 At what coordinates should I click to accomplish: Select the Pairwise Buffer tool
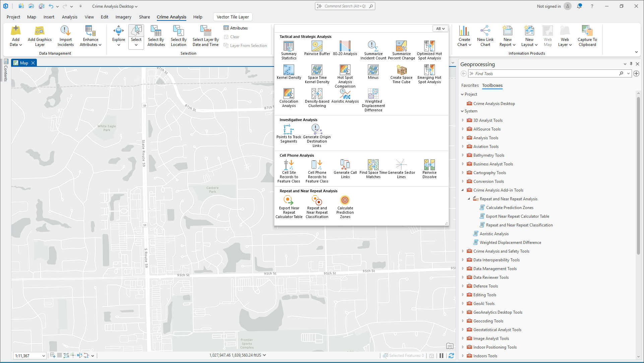click(317, 48)
